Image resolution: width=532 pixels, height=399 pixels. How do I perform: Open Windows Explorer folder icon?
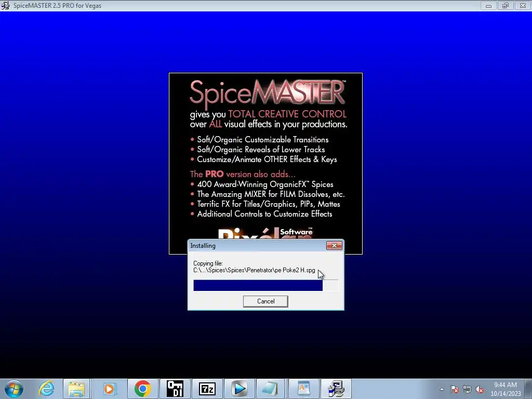(x=76, y=389)
